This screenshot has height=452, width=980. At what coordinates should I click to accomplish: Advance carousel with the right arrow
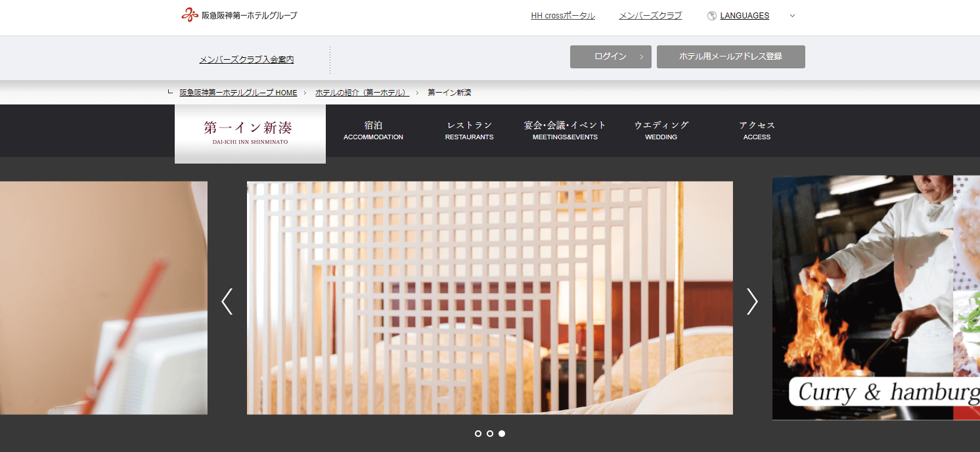(x=752, y=301)
